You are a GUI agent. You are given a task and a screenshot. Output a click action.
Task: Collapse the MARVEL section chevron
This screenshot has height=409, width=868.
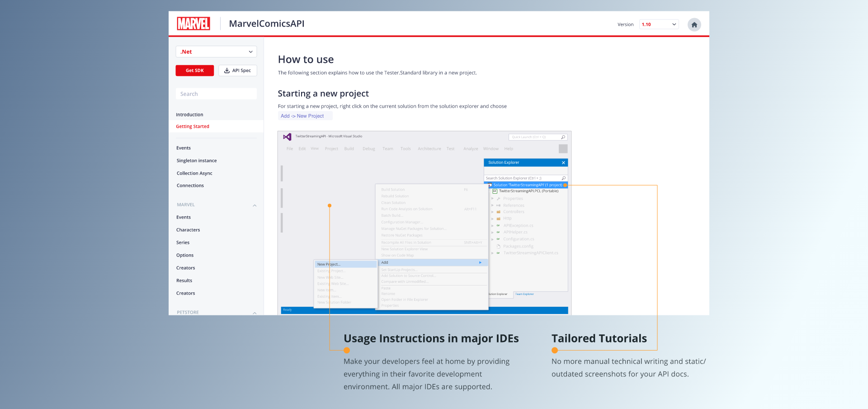pyautogui.click(x=255, y=205)
